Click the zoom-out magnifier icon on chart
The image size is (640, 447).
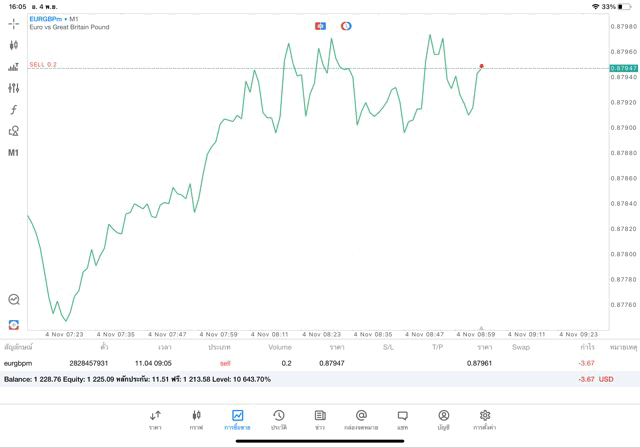tap(13, 299)
